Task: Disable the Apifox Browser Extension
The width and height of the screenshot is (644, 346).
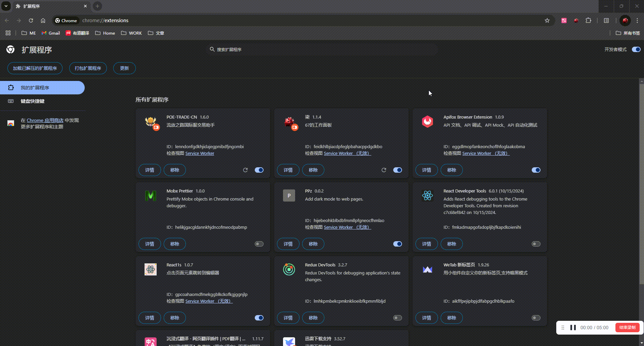Action: click(x=536, y=170)
